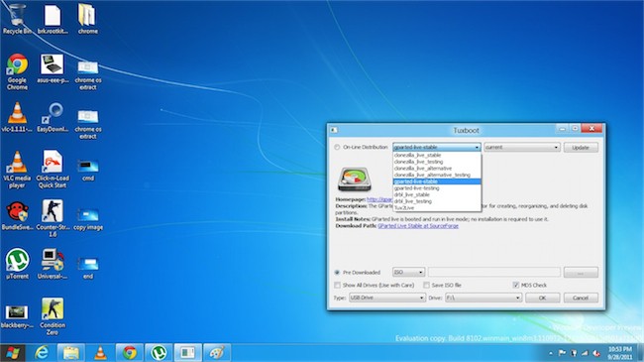This screenshot has width=644, height=362.
Task: Select the Pre Downloaded radio button
Action: pos(337,273)
